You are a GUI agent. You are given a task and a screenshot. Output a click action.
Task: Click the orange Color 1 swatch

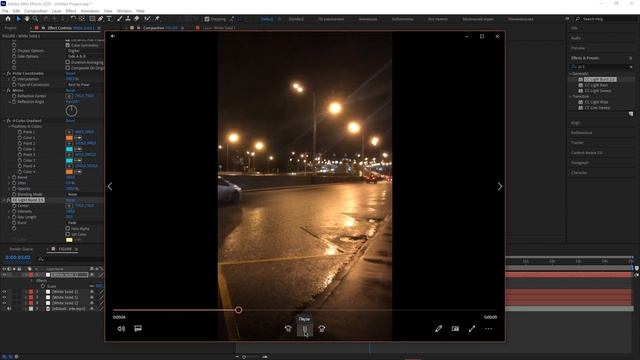pyautogui.click(x=69, y=138)
